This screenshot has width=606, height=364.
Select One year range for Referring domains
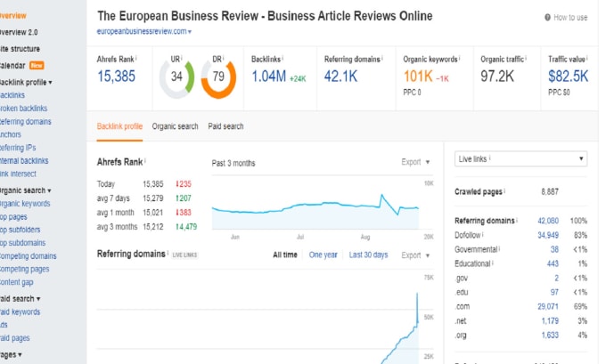coord(323,255)
